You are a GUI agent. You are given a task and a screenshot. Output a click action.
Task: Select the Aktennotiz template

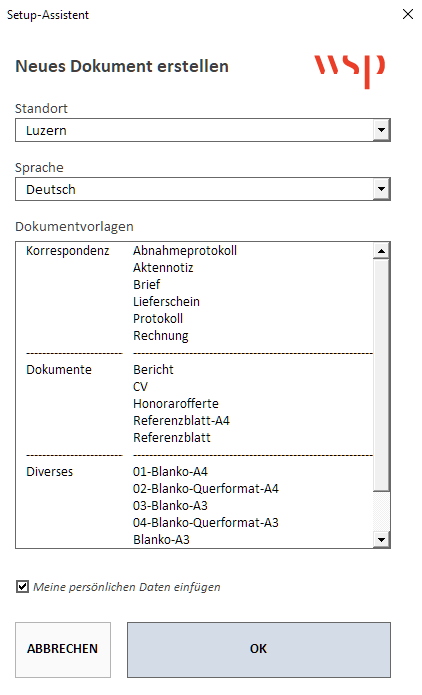coord(163,268)
